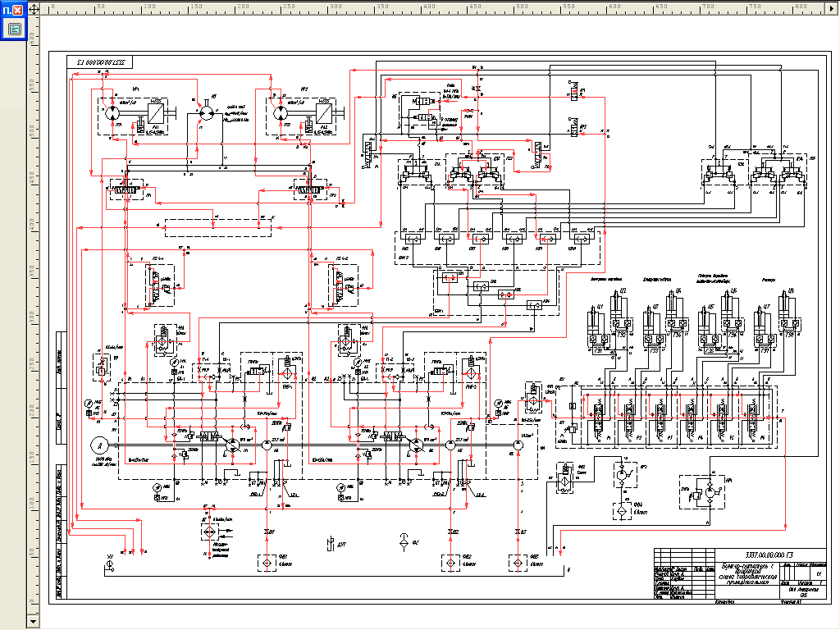The height and width of the screenshot is (630, 840).
Task: Click the '800' mark on the horizontal ruler
Action: 801,7
